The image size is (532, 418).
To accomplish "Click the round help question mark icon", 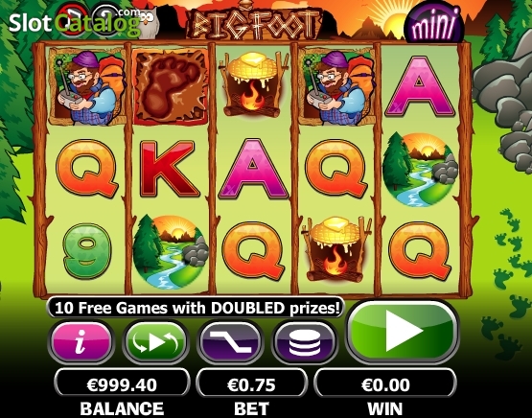I will pos(106,20).
